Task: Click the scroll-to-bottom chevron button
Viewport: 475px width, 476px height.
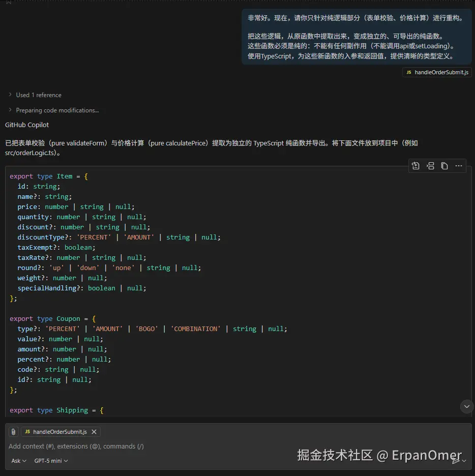Action: [x=467, y=406]
